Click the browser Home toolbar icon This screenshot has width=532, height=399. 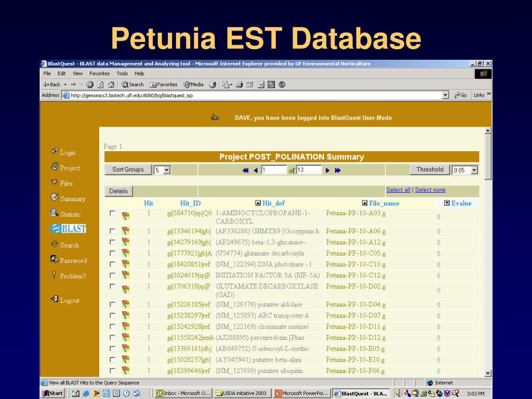(x=111, y=85)
